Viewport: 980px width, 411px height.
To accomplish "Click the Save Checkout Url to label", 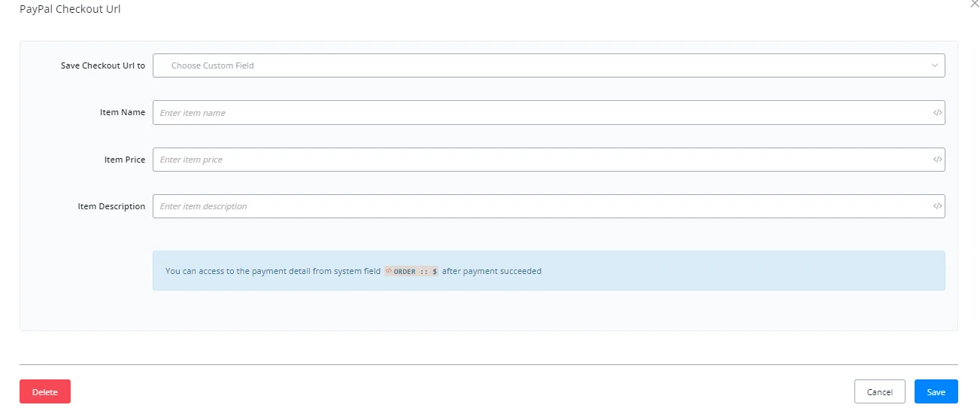I will pos(103,65).
